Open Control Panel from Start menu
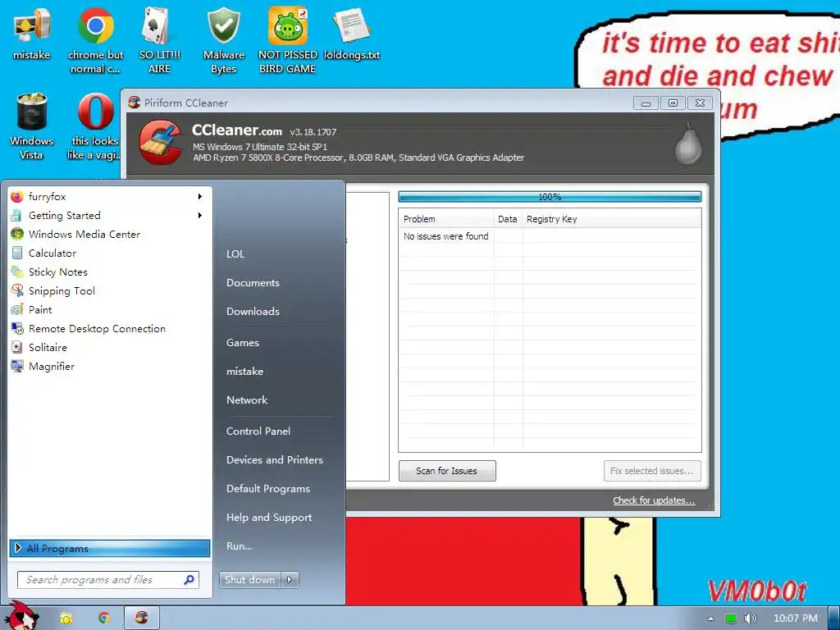The image size is (840, 630). (258, 431)
